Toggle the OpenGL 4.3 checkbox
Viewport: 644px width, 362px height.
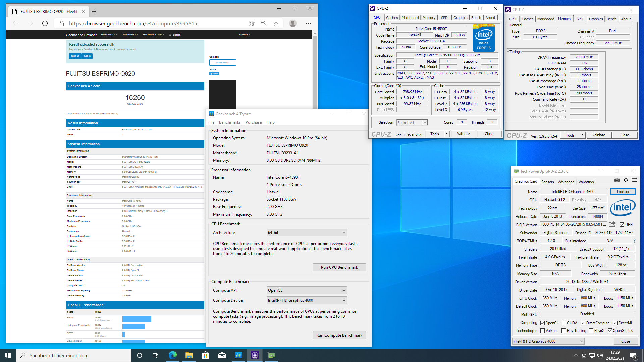[x=610, y=331]
